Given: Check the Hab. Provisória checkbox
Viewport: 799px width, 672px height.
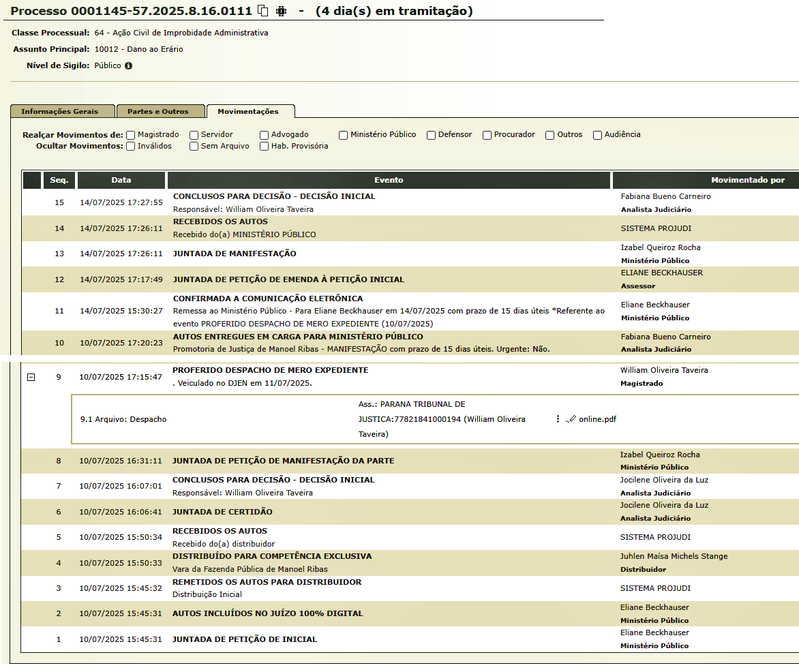Looking at the screenshot, I should click(264, 147).
